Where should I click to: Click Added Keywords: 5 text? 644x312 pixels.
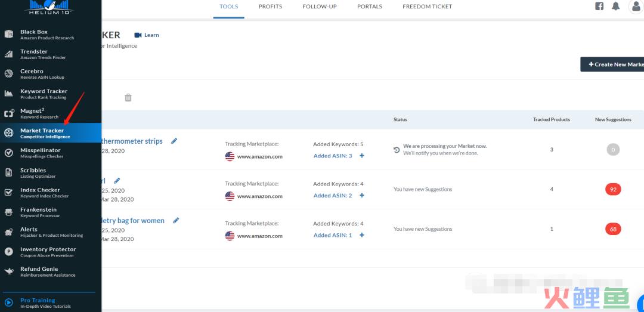(338, 144)
